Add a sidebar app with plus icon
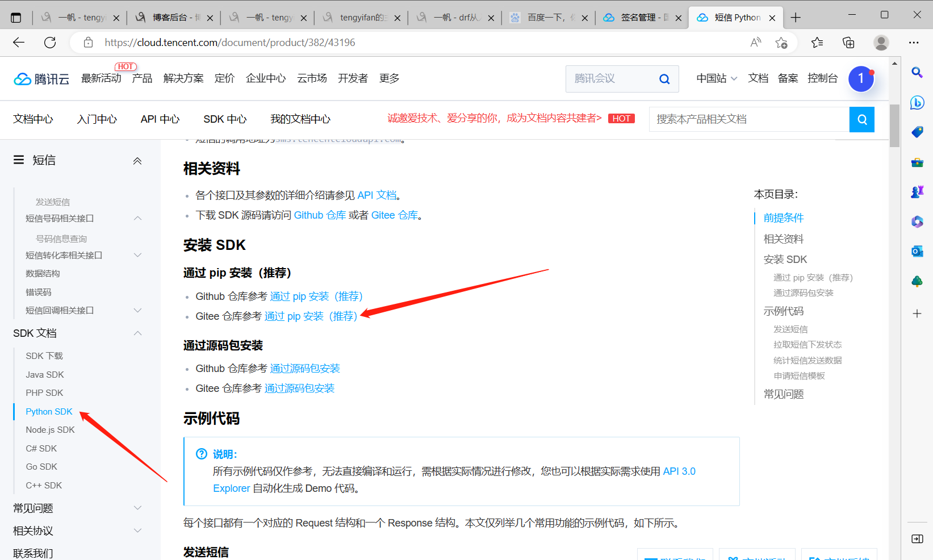 [917, 314]
